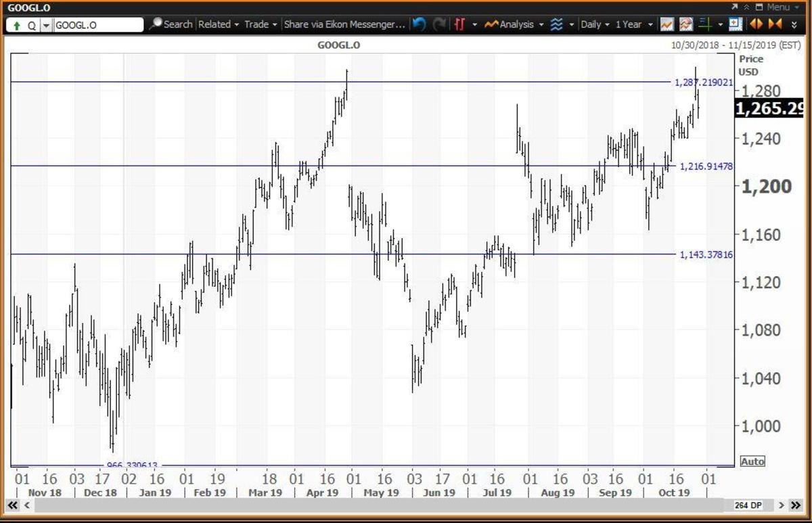Click the green crosshair tool icon
This screenshot has width=812, height=523.
[705, 24]
